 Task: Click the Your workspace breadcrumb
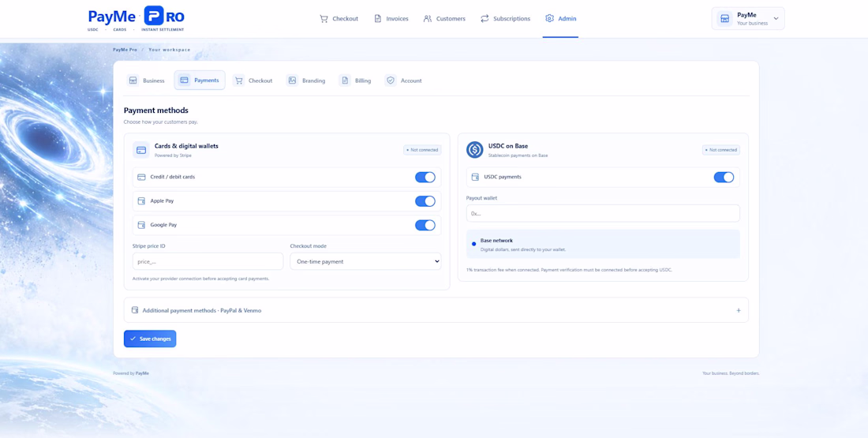[x=170, y=50]
